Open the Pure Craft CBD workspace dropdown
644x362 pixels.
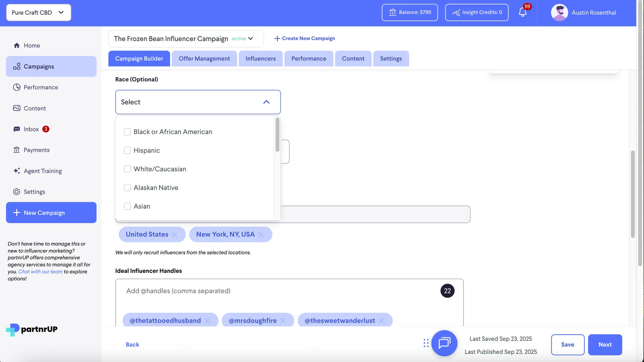pos(38,12)
